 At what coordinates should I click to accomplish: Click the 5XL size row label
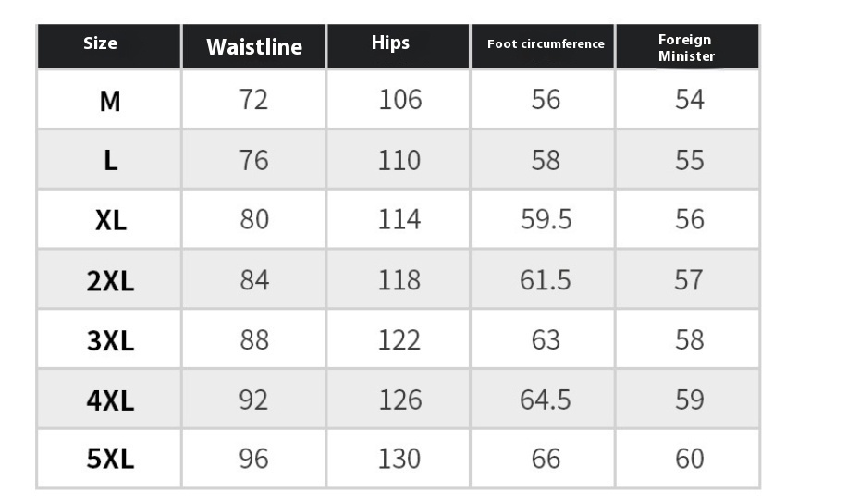pos(110,459)
